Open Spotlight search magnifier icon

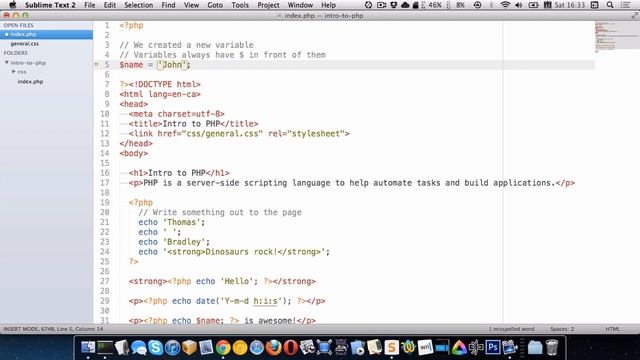pos(610,5)
